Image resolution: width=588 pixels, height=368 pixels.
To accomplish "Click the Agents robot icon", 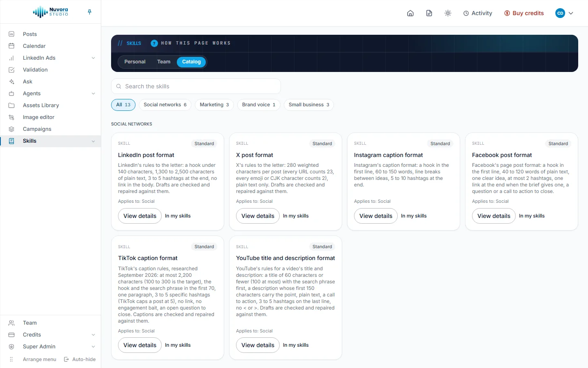I will [11, 93].
